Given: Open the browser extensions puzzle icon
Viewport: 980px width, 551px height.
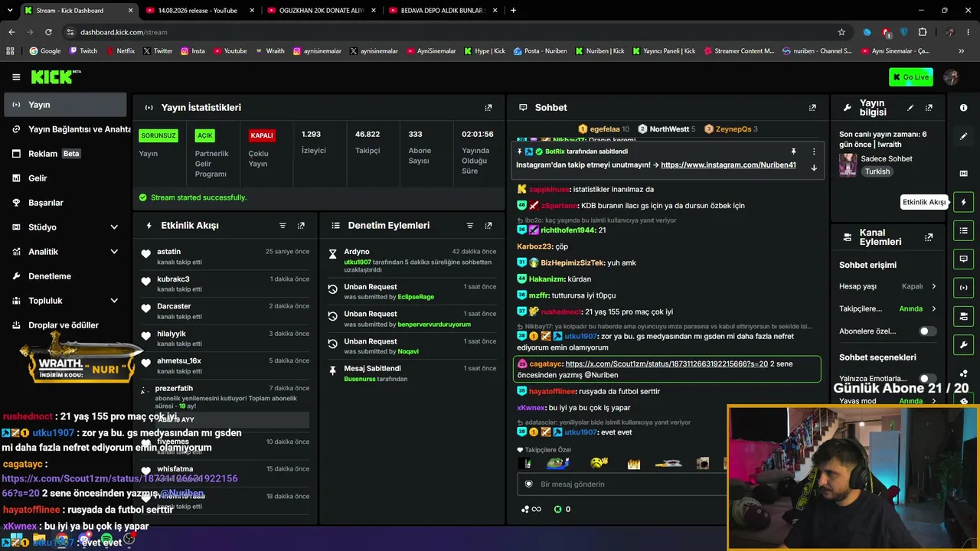Looking at the screenshot, I should tap(923, 32).
